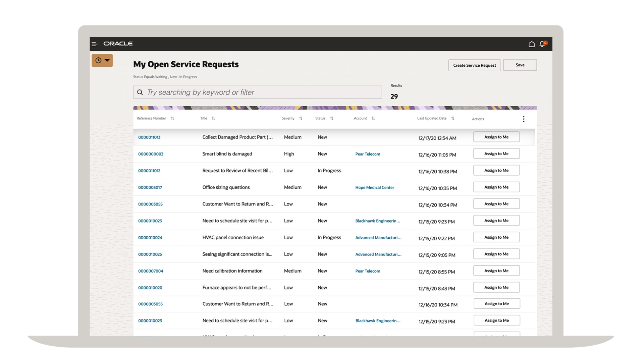The height and width of the screenshot is (362, 644).
Task: Click the Create Service Request button
Action: 474,65
